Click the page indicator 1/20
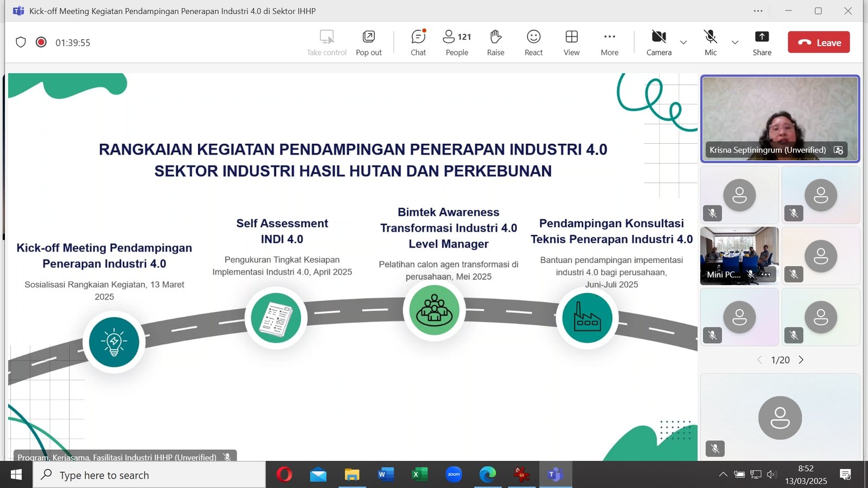 (780, 360)
